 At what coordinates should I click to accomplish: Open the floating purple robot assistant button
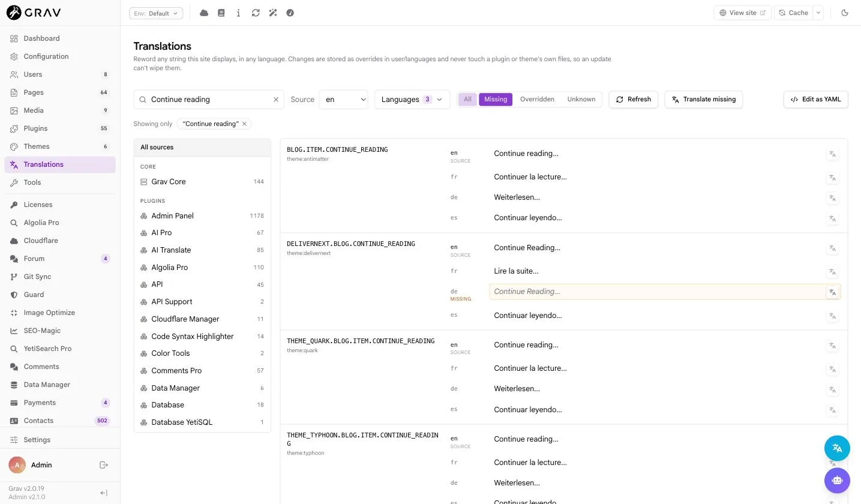pyautogui.click(x=837, y=481)
